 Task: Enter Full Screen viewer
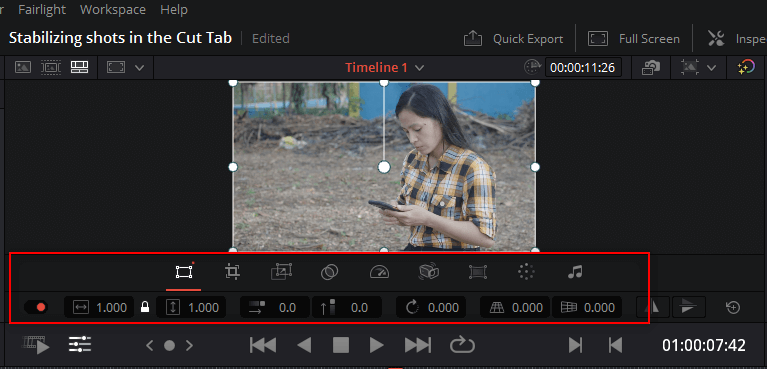634,39
